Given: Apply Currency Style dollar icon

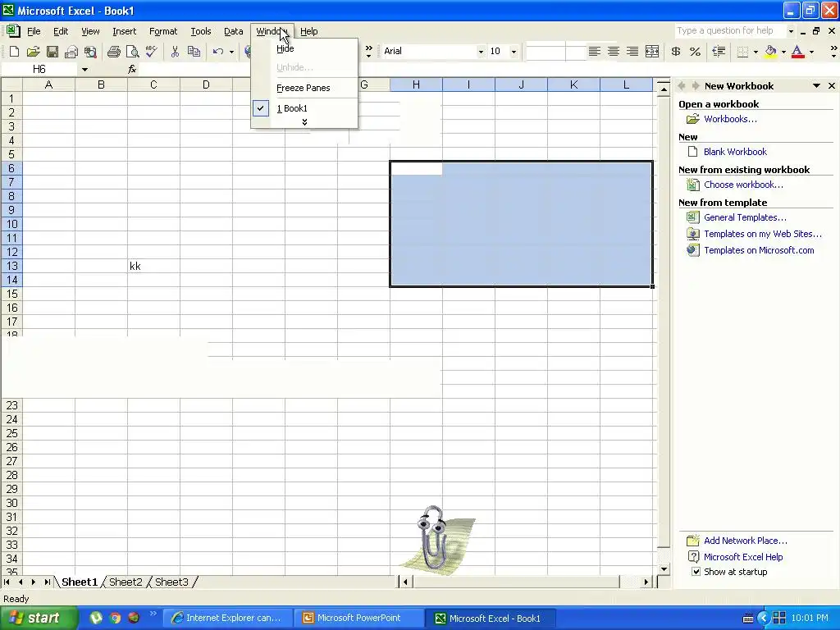Looking at the screenshot, I should coord(676,52).
